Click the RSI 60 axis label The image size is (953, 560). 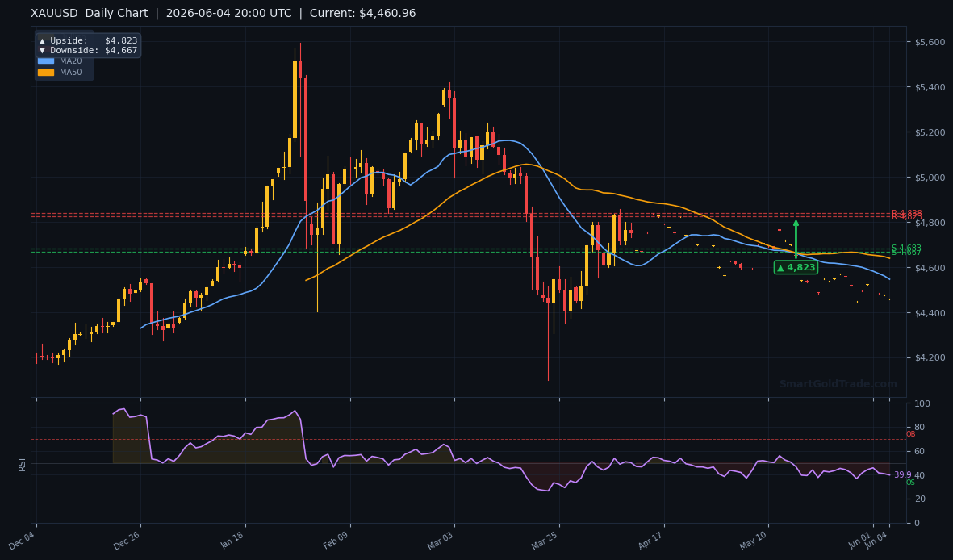[x=920, y=451]
